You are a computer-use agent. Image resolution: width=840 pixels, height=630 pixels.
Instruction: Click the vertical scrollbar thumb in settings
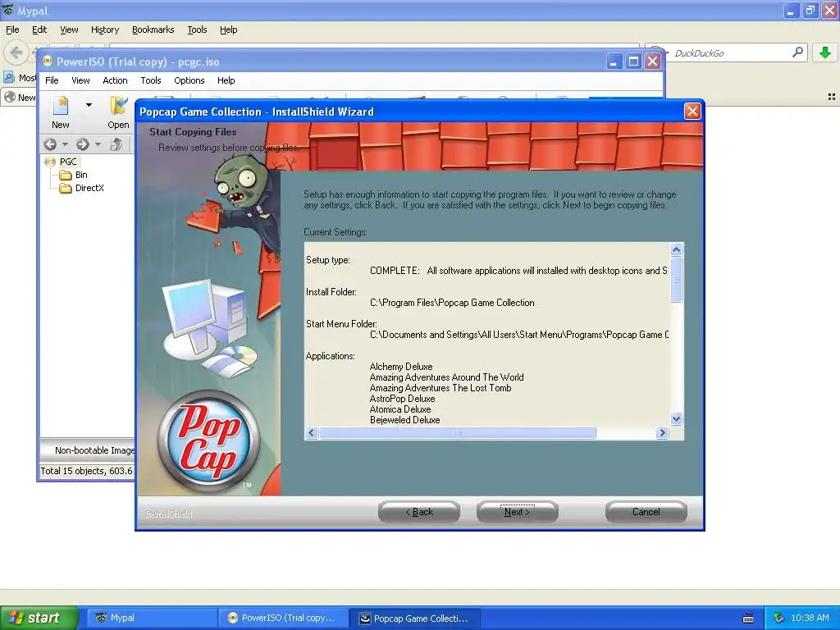pos(676,280)
